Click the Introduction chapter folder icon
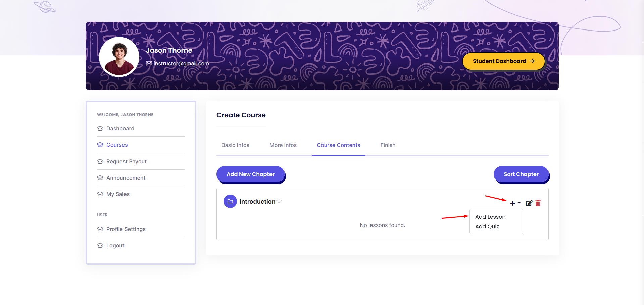 (230, 201)
